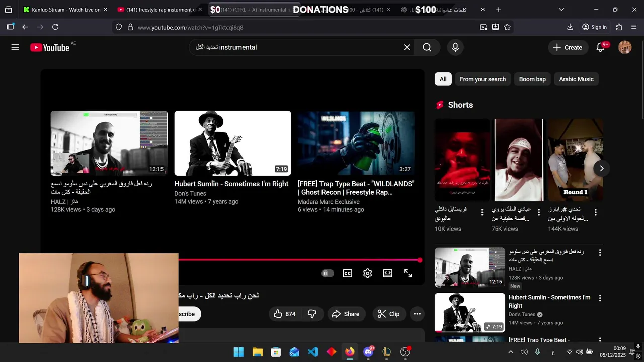Start voice search with microphone icon
The width and height of the screenshot is (644, 362).
pos(455,47)
